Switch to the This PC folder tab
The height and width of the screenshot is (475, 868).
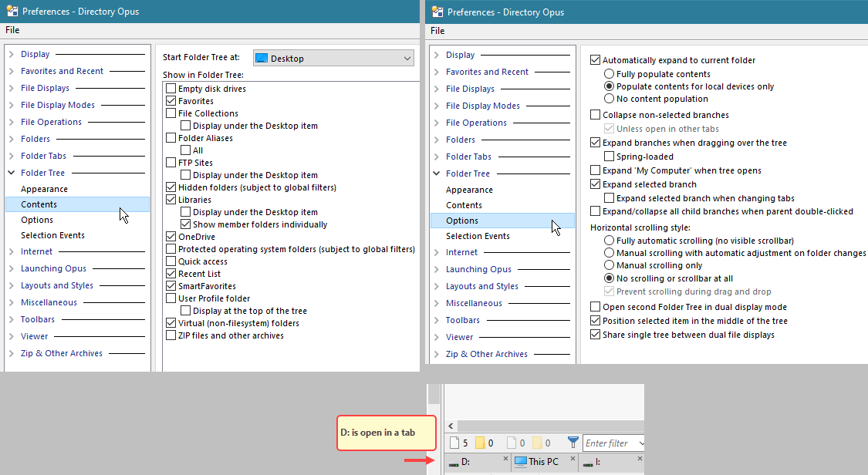point(545,462)
